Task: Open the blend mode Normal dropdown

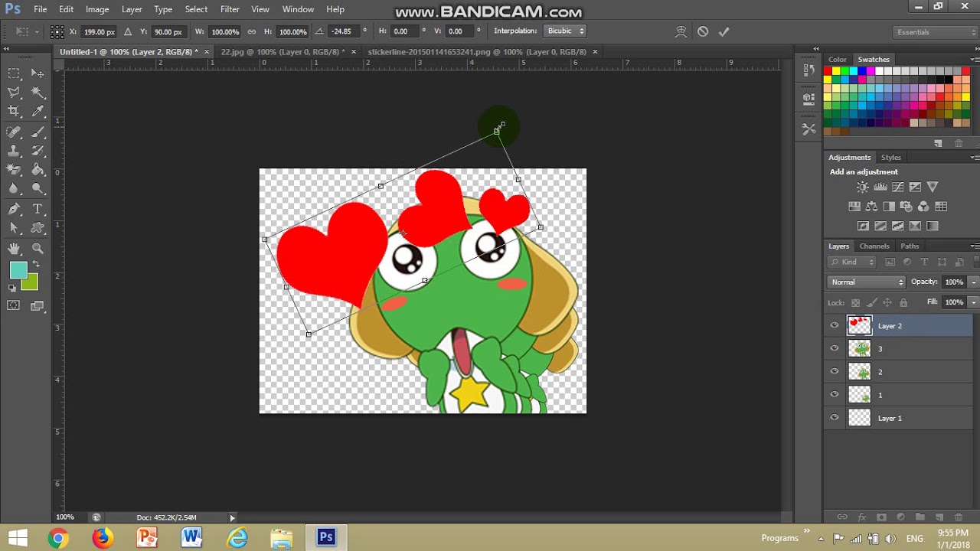Action: 867,282
